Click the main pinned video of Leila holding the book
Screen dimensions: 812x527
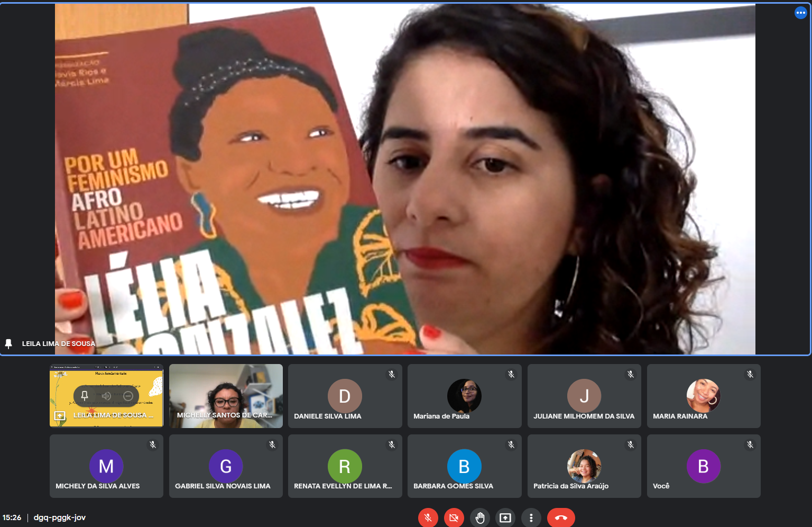tap(405, 179)
